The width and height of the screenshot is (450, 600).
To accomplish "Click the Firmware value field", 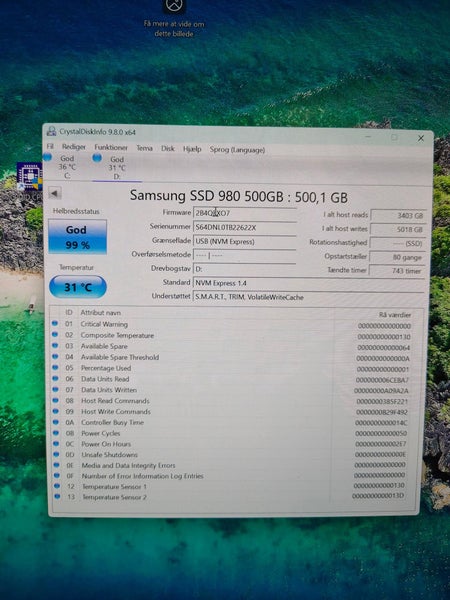I will 245,213.
